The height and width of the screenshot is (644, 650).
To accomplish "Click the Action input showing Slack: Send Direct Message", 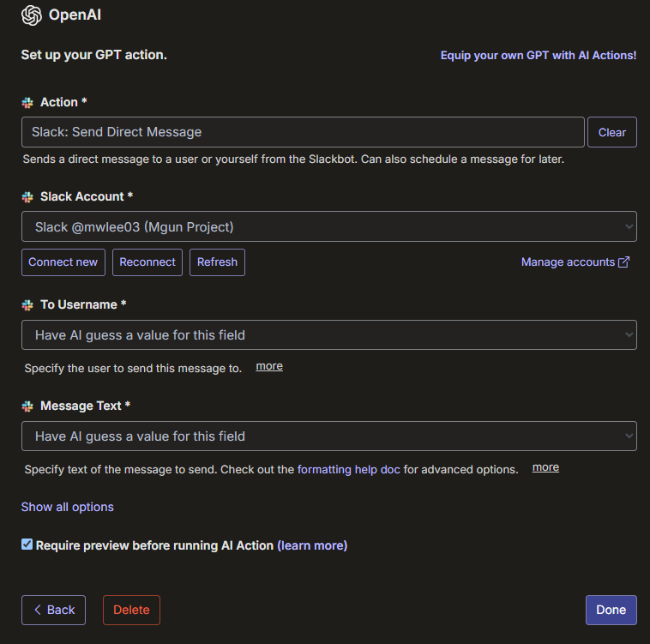I will click(x=303, y=132).
